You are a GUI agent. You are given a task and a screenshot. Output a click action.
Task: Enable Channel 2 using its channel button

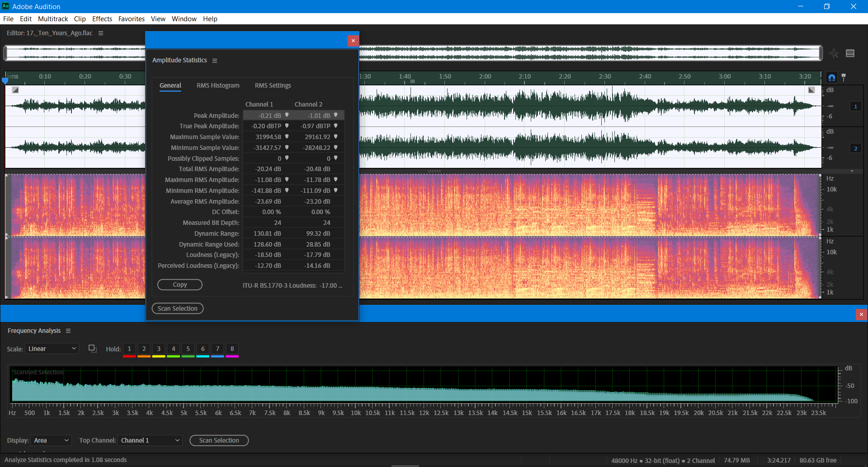855,148
